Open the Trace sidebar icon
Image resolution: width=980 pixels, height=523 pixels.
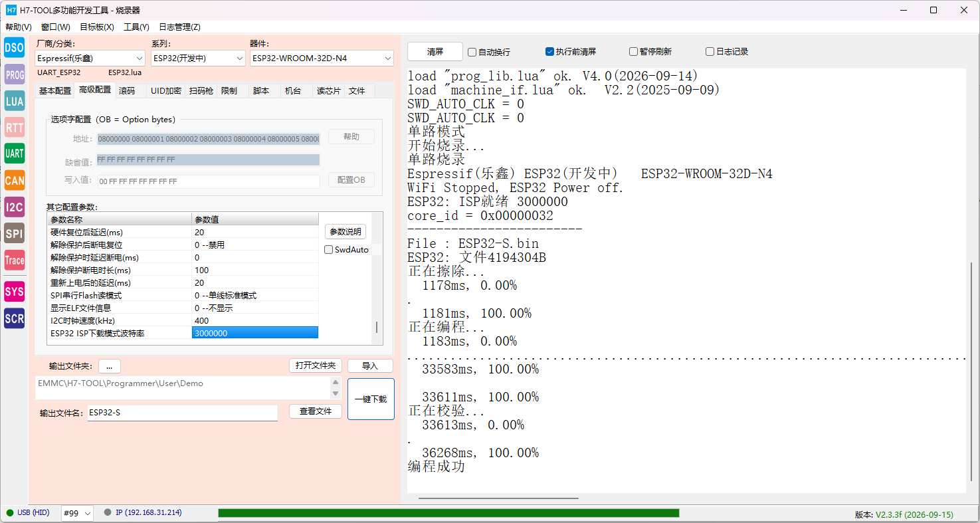(x=14, y=260)
